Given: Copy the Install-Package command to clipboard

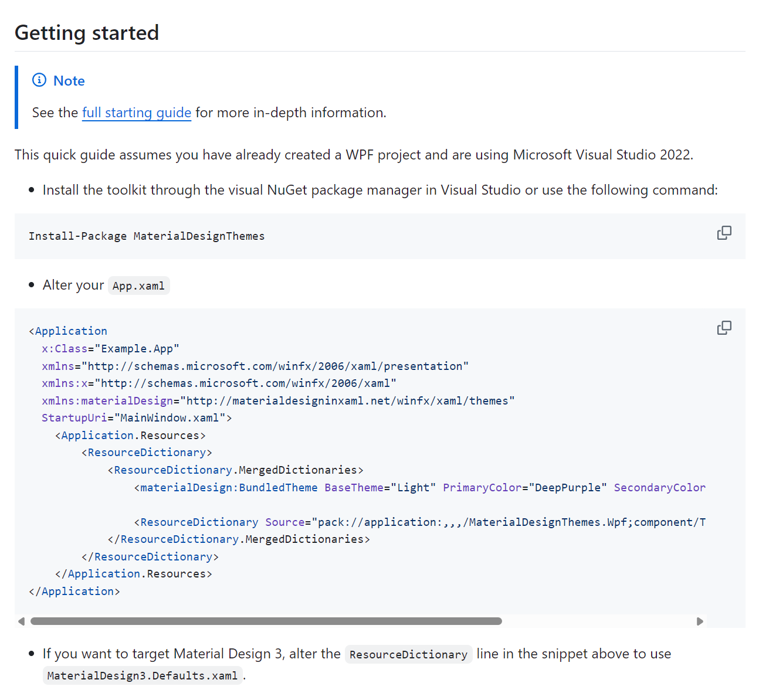Looking at the screenshot, I should [724, 233].
